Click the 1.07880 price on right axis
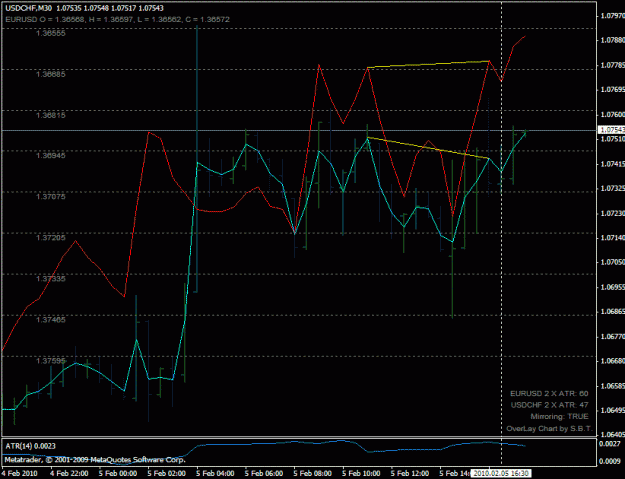This screenshot has height=479, width=625. (612, 40)
